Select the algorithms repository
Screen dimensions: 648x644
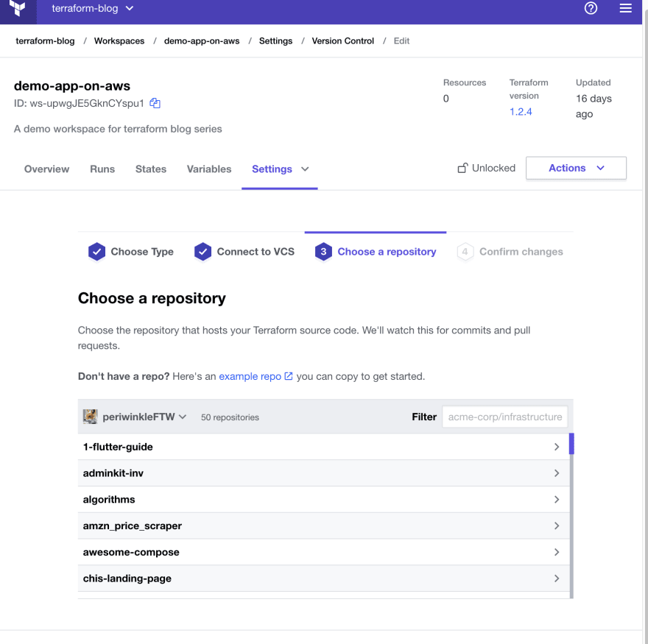[x=323, y=500]
